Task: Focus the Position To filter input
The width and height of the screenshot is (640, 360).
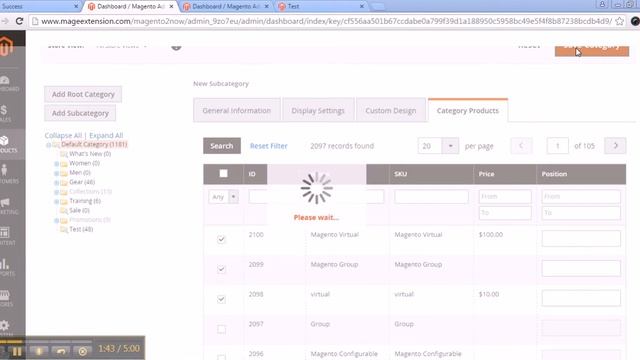Action: click(581, 213)
